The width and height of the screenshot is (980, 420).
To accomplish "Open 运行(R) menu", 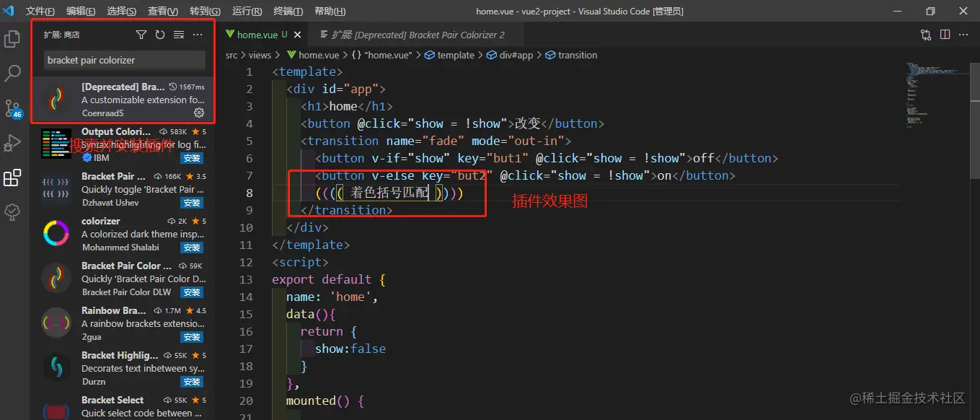I will click(x=247, y=12).
